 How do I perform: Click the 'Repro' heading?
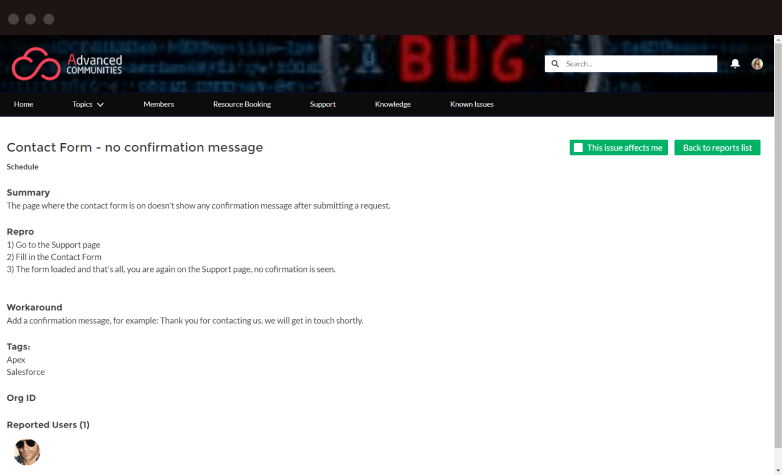20,232
